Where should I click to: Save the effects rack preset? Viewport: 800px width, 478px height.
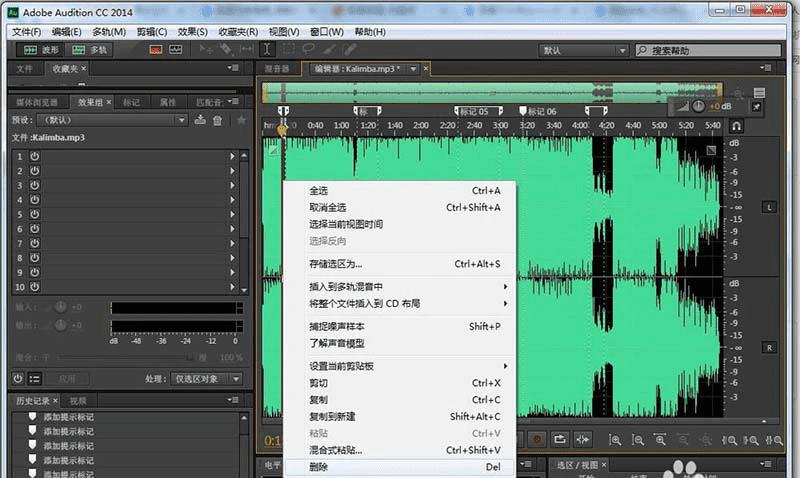pos(201,120)
